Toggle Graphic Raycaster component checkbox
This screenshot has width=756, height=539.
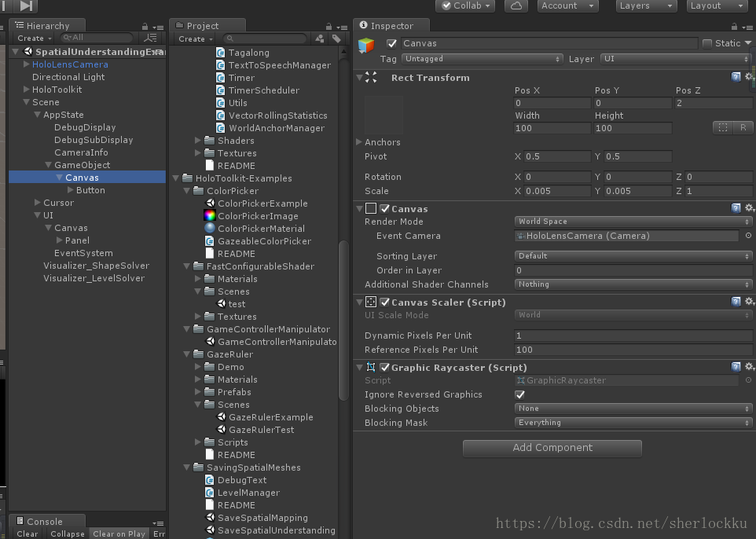(384, 368)
